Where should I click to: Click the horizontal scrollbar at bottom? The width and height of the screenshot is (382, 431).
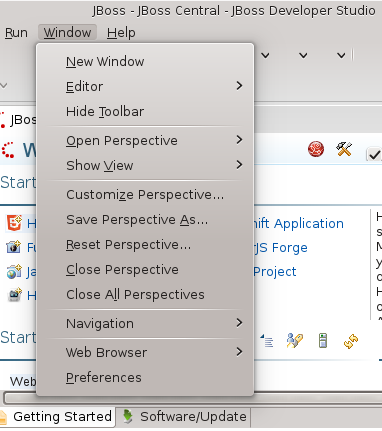(x=191, y=398)
